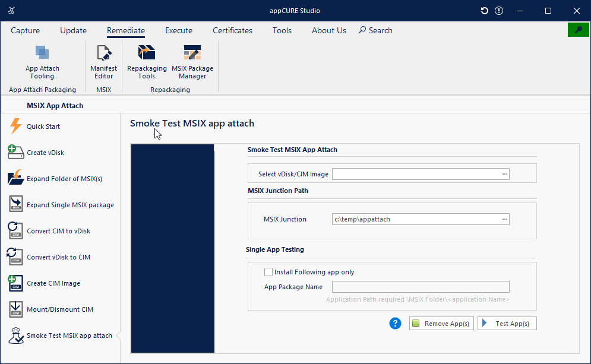This screenshot has height=364, width=591.
Task: Open the MSIX Package Manager
Action: (x=192, y=62)
